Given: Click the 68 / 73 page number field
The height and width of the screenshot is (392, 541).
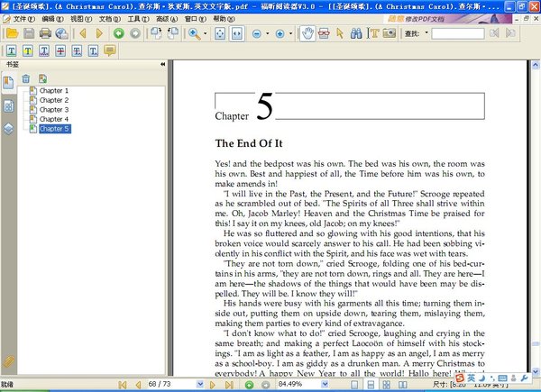Looking at the screenshot, I should (171, 384).
